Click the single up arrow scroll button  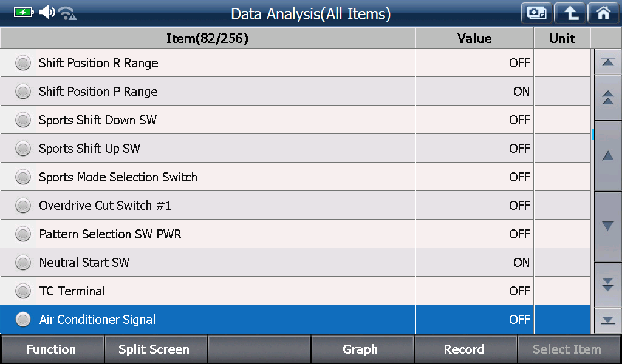607,156
